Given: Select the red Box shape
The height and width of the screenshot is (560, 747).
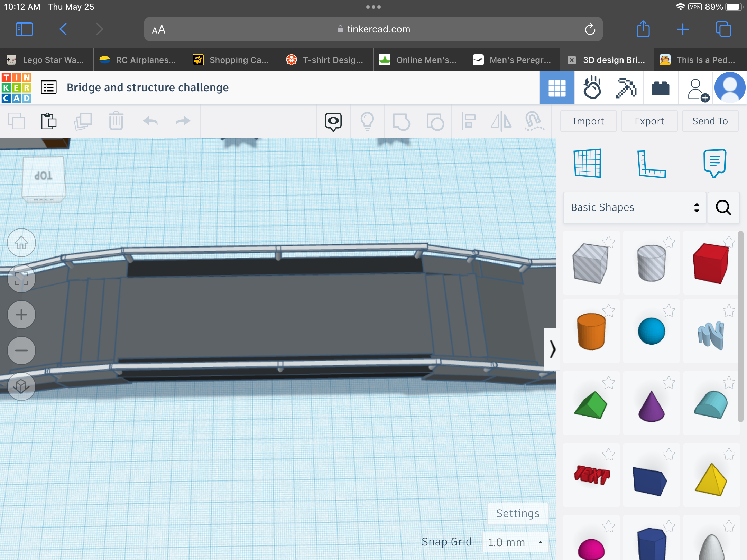Looking at the screenshot, I should (x=711, y=263).
